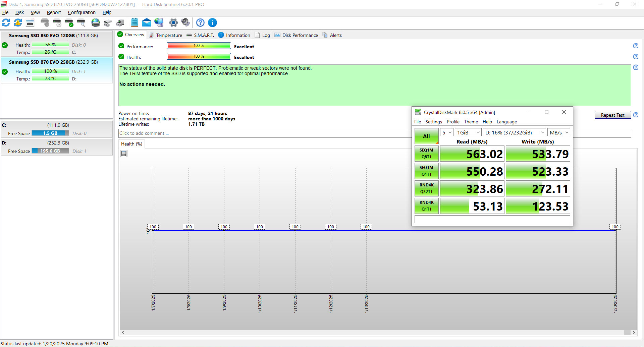Run the RND4K Q32T1 test
This screenshot has width=644, height=347.
(x=426, y=188)
